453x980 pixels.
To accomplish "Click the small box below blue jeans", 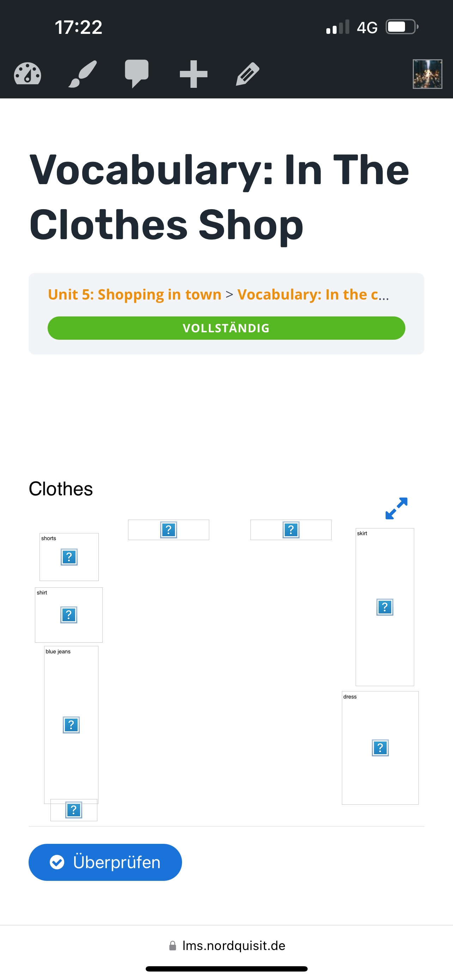I will 74,810.
